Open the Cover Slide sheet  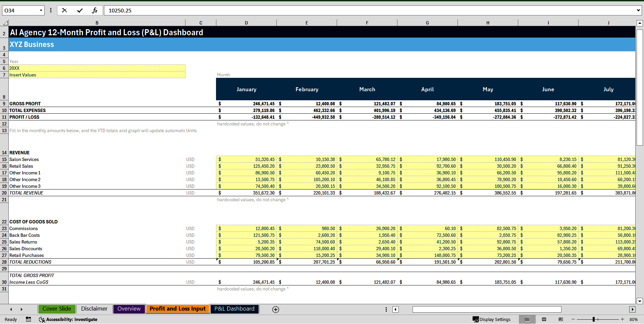[x=57, y=309]
